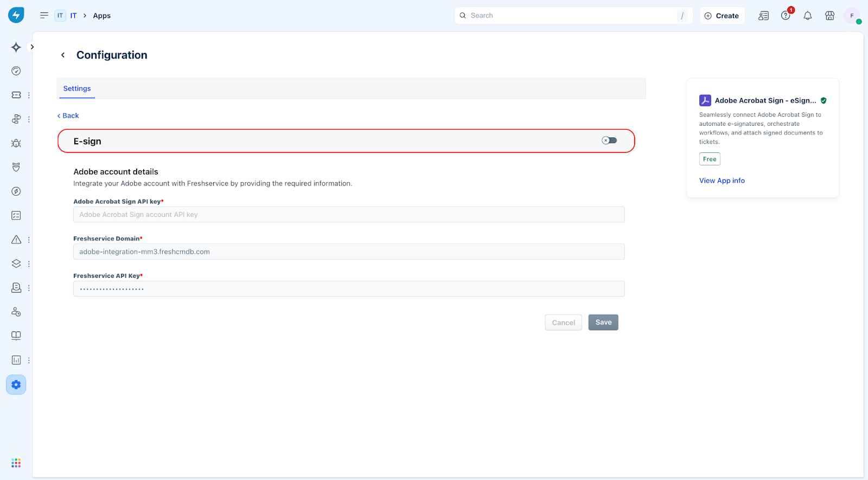Open the View App info link
Image resolution: width=868 pixels, height=480 pixels.
tap(722, 181)
